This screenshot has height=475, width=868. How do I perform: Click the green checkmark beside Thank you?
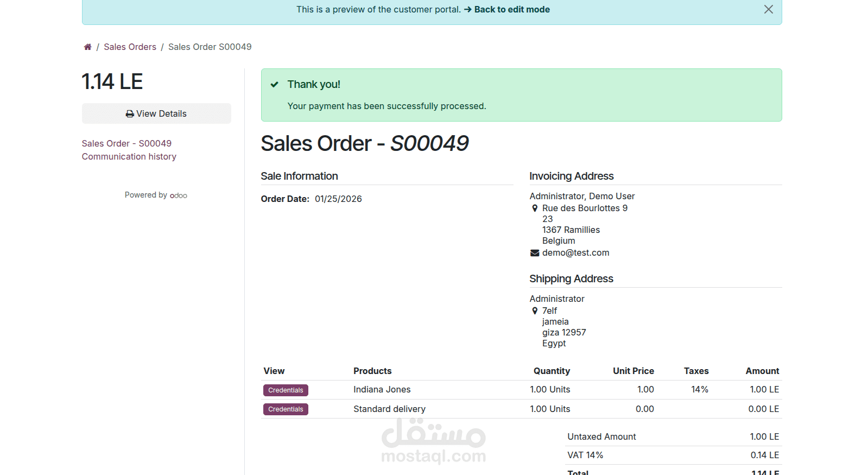tap(275, 84)
